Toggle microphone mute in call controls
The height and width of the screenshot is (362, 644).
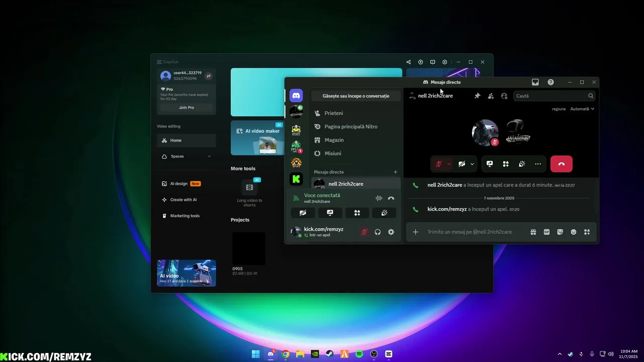(x=438, y=164)
